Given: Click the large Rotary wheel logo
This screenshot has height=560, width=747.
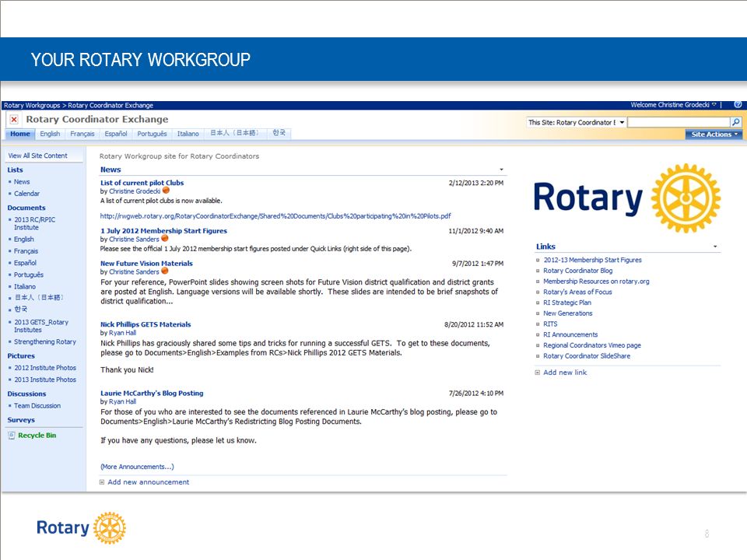Looking at the screenshot, I should (x=686, y=198).
